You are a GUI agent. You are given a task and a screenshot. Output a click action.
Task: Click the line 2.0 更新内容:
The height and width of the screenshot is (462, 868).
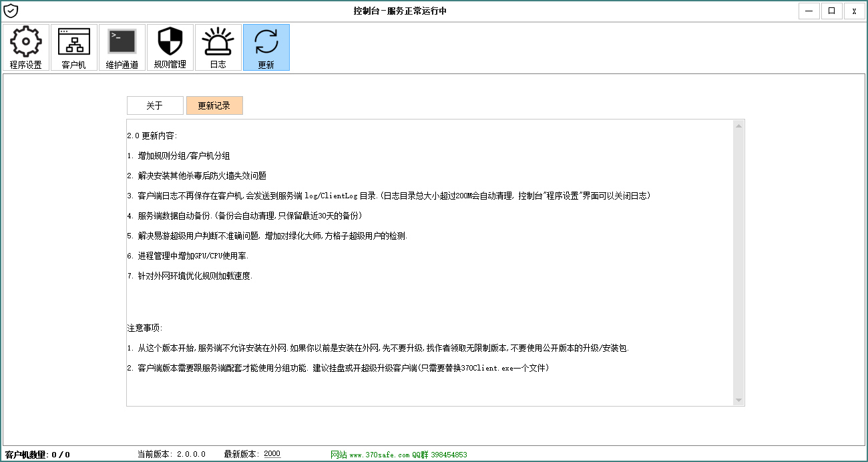(152, 136)
